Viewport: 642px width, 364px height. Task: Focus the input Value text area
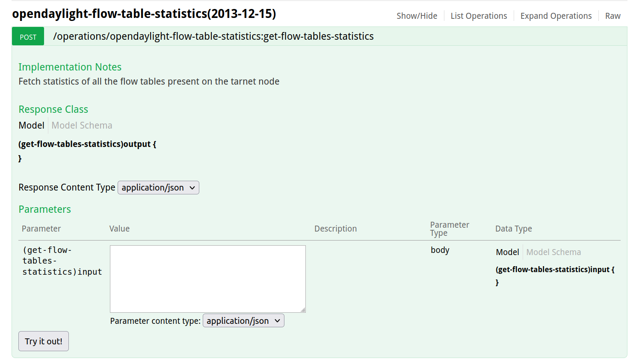[207, 279]
